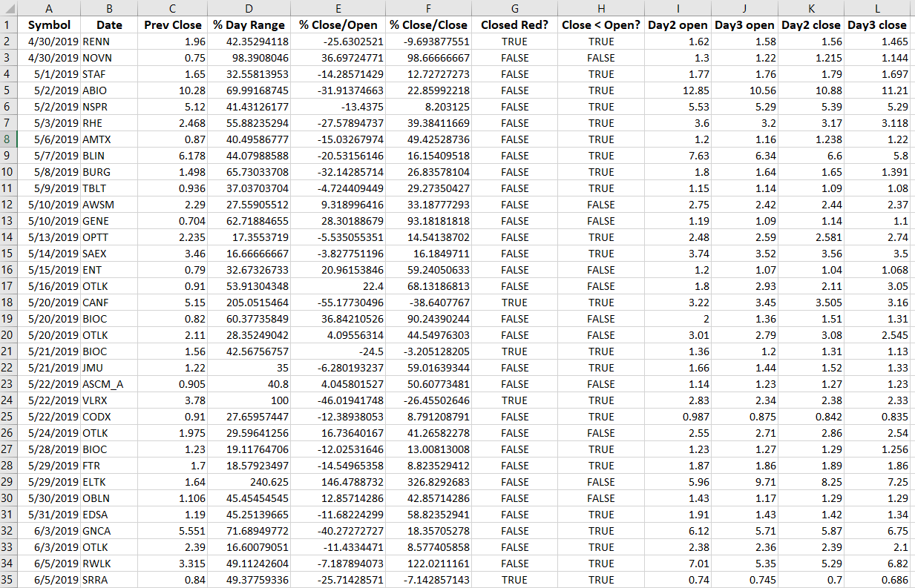Click the 'Closed Red?' header cell
The width and height of the screenshot is (915, 588).
click(514, 25)
